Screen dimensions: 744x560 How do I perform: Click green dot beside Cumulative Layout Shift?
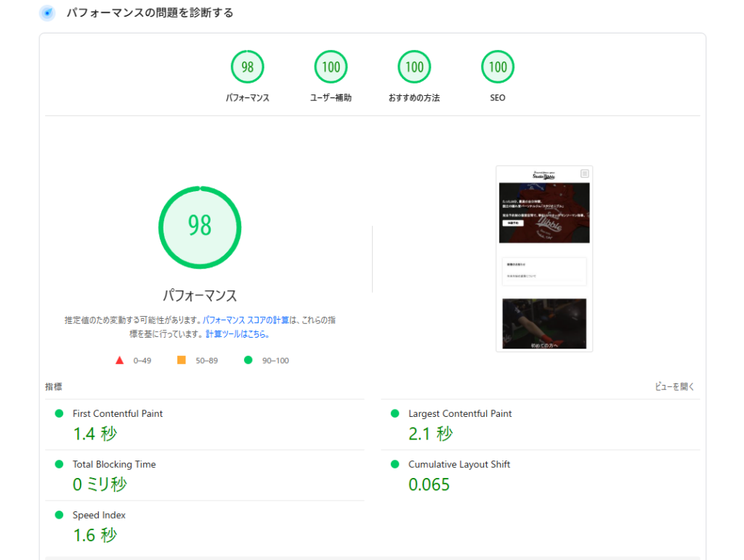tap(395, 464)
